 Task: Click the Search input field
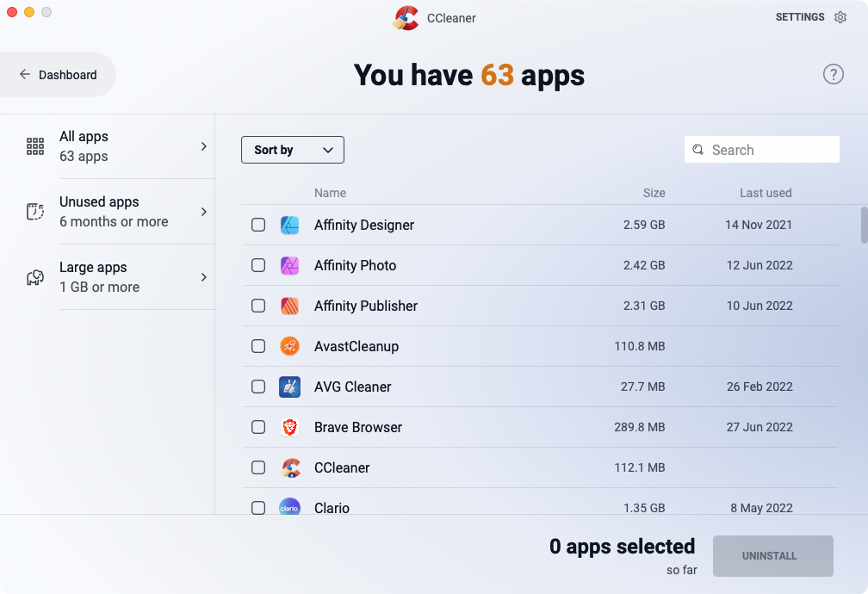762,150
